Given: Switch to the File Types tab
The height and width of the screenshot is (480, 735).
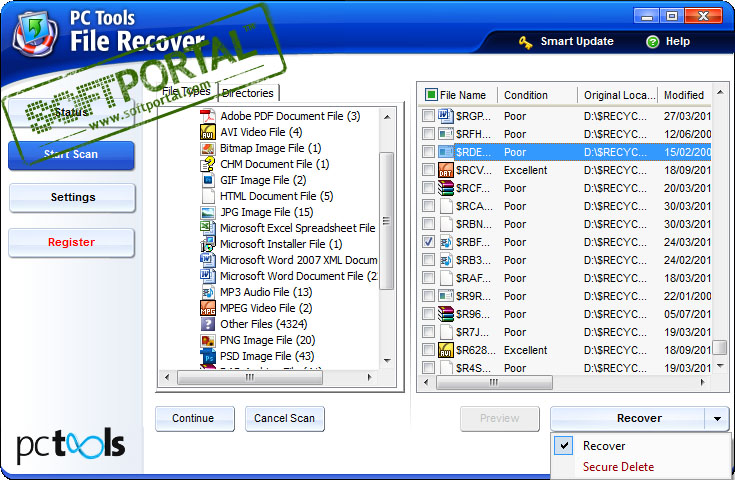Looking at the screenshot, I should (x=186, y=91).
